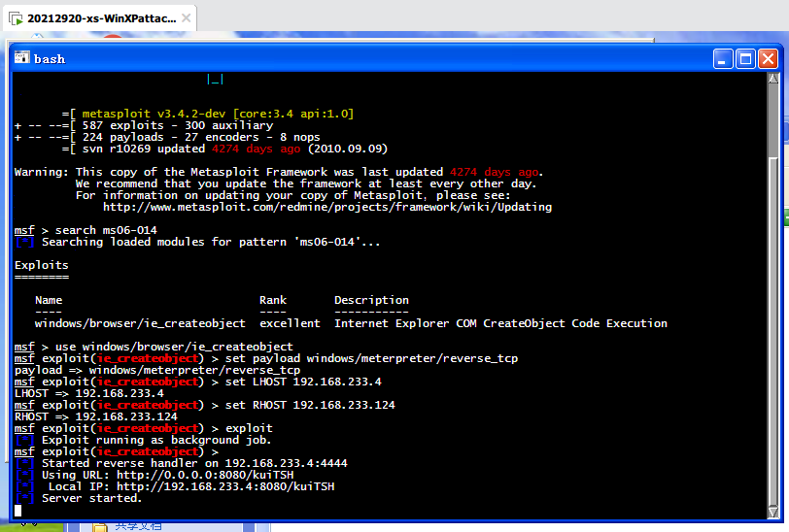Click the metasploit v3.4.2-dev version banner
The width and height of the screenshot is (789, 532).
tap(218, 114)
